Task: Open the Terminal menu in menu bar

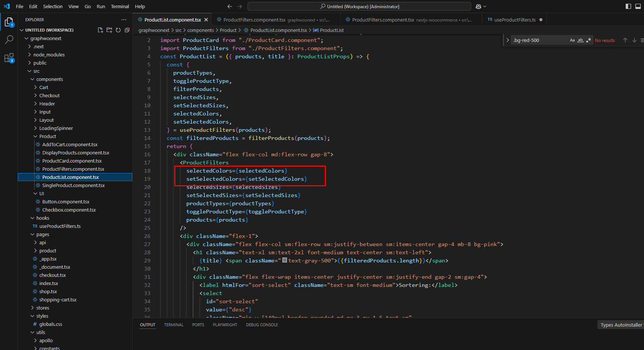Action: click(x=120, y=6)
